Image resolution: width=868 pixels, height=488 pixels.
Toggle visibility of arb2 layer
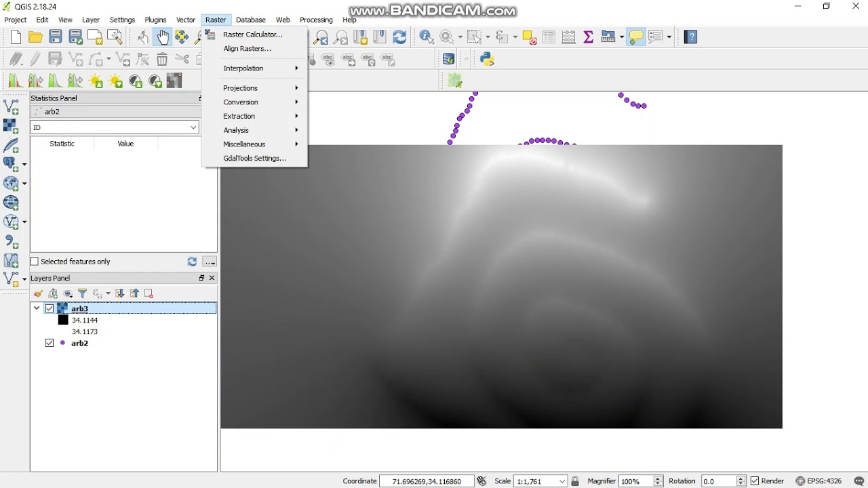tap(50, 343)
